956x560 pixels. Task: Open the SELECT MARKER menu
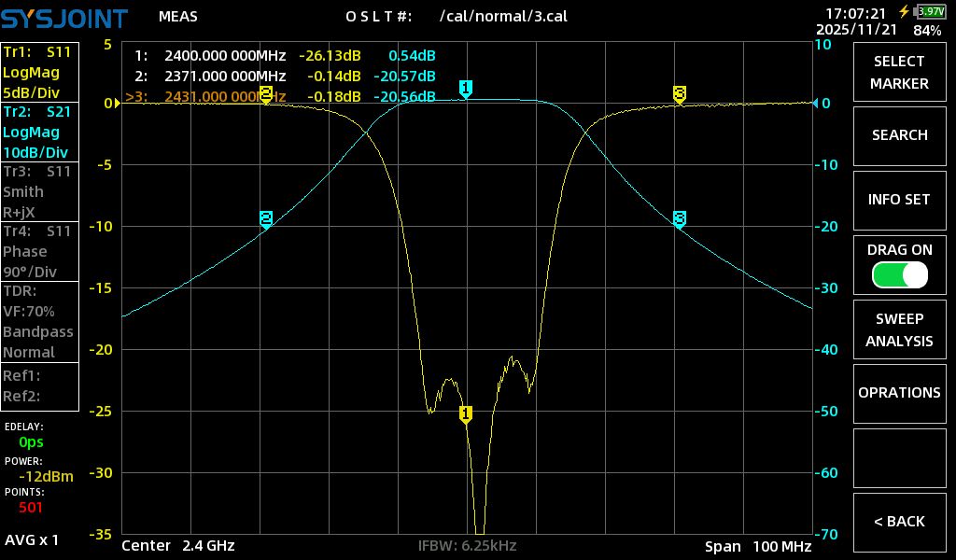(x=899, y=73)
